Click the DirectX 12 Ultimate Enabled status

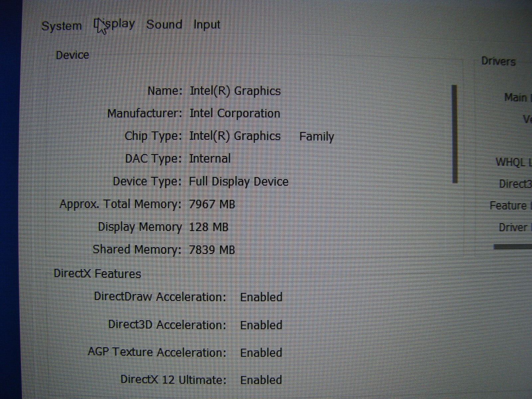click(261, 380)
